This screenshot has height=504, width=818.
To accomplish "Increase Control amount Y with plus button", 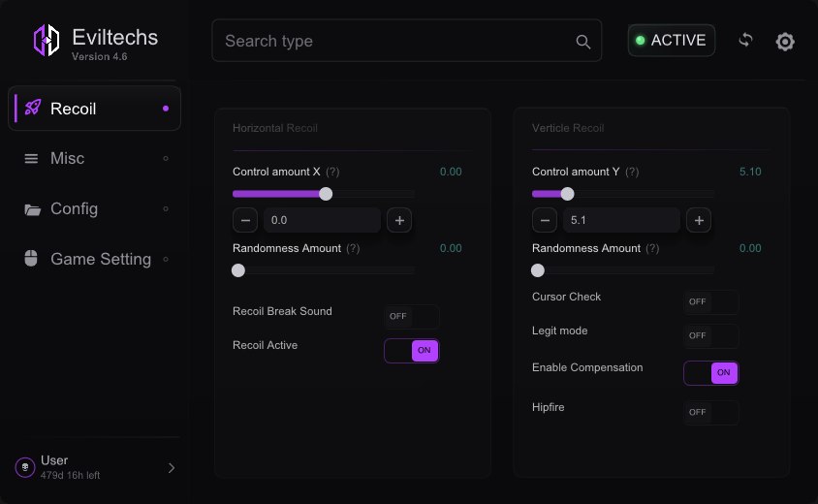I will click(x=699, y=220).
